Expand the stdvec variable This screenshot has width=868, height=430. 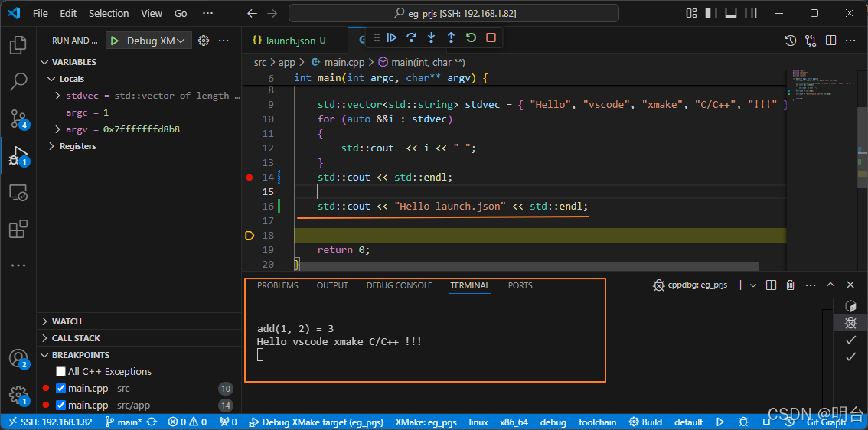tap(57, 96)
